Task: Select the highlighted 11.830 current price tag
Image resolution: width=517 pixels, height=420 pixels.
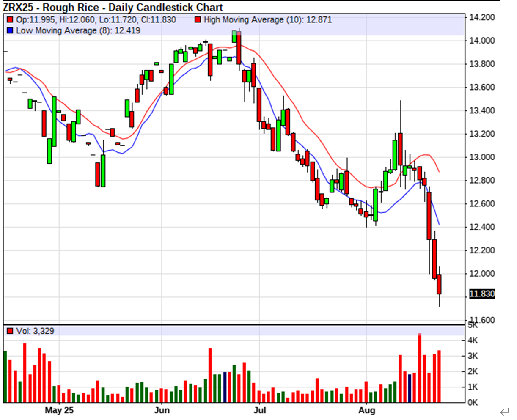Action: point(482,294)
